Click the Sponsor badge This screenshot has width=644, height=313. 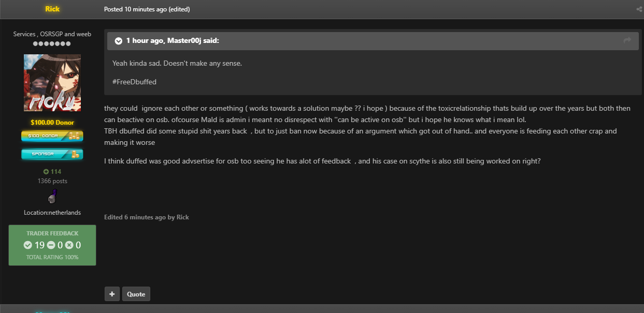coord(52,154)
